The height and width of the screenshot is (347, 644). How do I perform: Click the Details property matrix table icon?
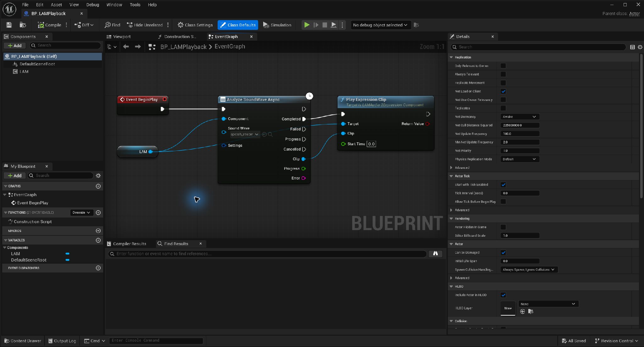click(x=632, y=47)
